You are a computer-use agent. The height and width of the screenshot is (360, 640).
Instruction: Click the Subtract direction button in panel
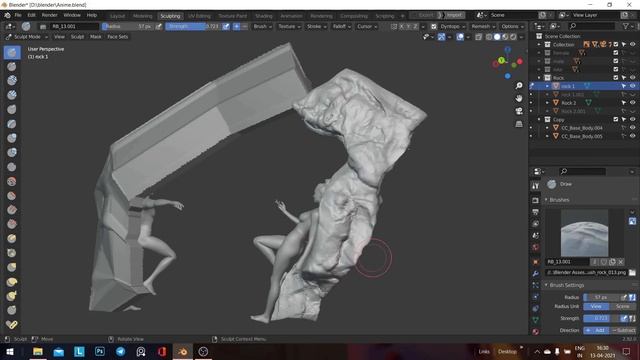tap(623, 330)
